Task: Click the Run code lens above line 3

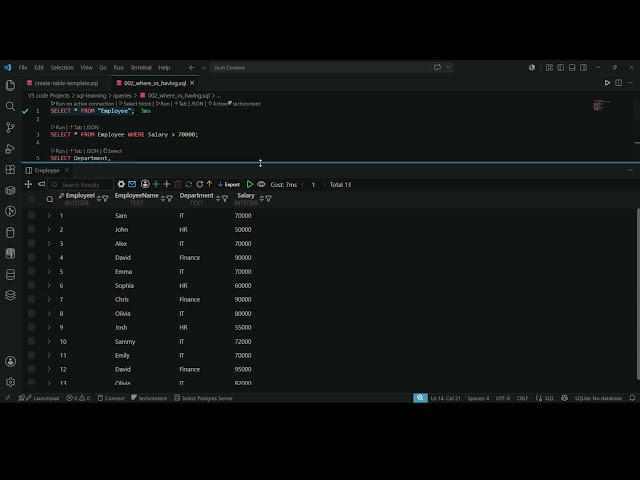Action: [x=58, y=127]
